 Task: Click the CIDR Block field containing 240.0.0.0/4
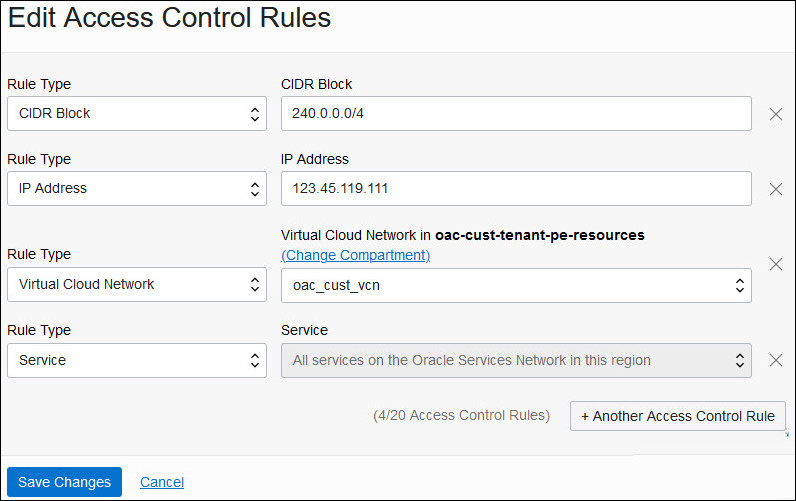pos(516,114)
